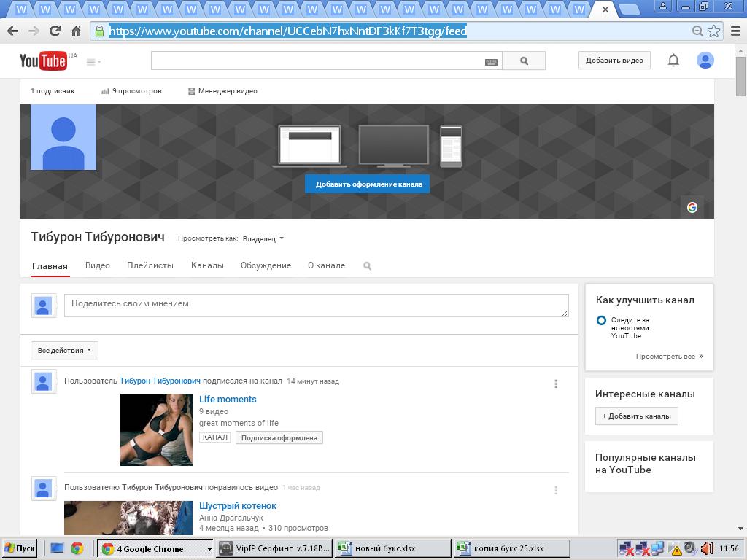Switch to Главная tab
Image resolution: width=747 pixels, height=560 pixels.
click(x=50, y=265)
